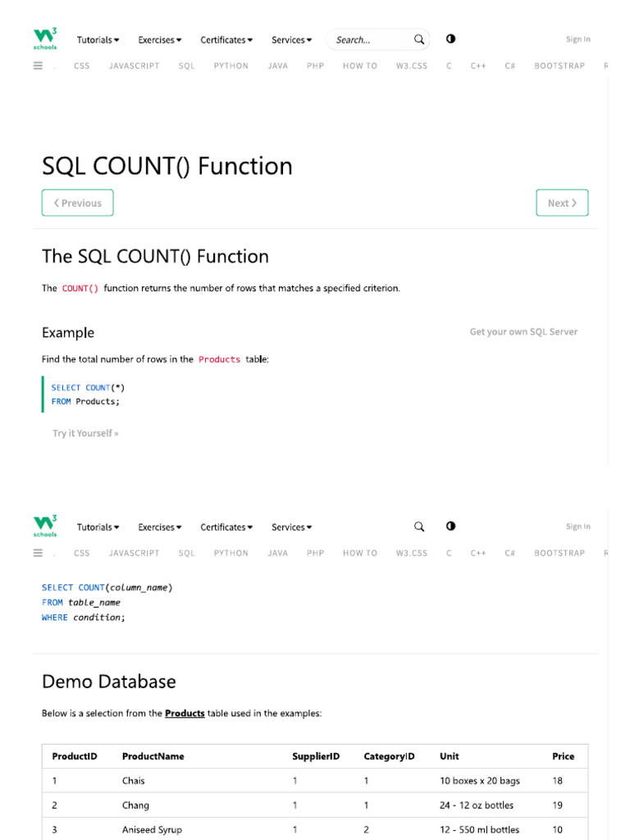This screenshot has height=840, width=630.
Task: Toggle dark mode contrast icon in top header
Action: click(450, 39)
